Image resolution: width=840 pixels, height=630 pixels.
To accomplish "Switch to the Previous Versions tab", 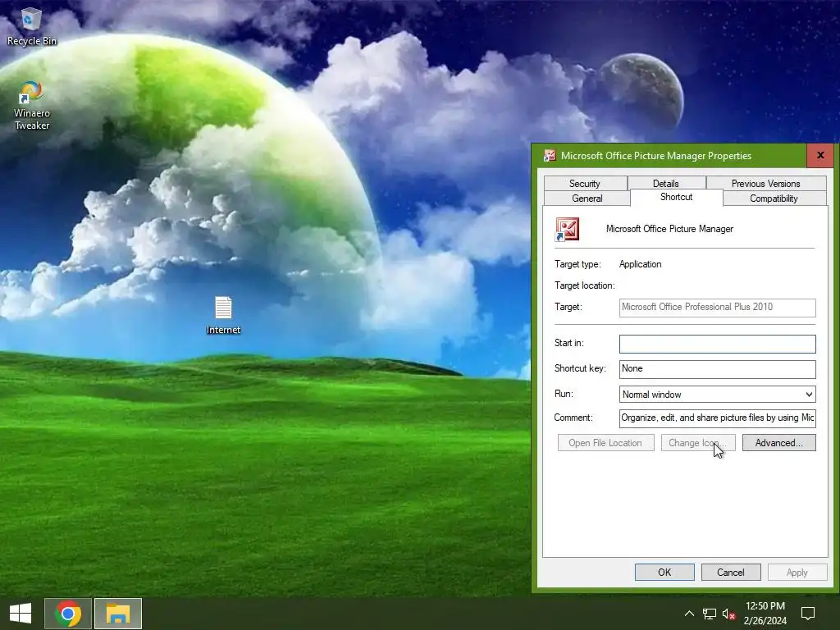I will coord(766,183).
